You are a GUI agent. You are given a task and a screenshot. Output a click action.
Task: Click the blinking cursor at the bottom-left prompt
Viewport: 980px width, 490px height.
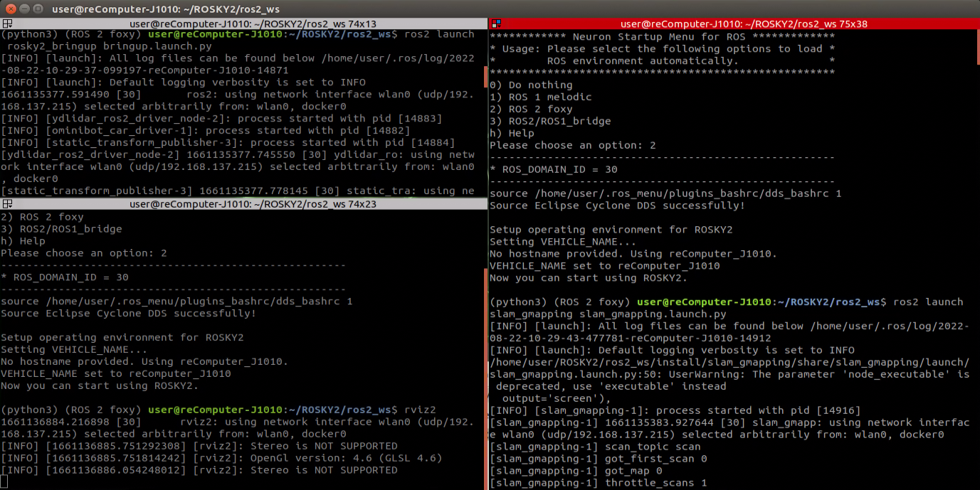pyautogui.click(x=4, y=481)
